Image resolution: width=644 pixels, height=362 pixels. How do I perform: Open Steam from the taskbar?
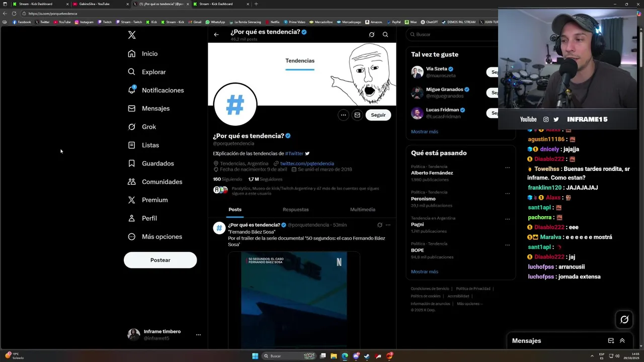367,356
